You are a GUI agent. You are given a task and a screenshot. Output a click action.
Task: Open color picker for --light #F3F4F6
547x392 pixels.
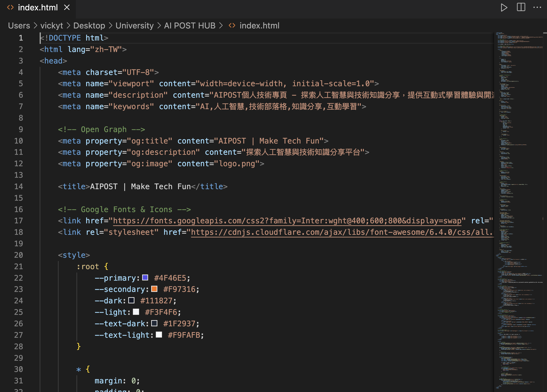pos(136,312)
